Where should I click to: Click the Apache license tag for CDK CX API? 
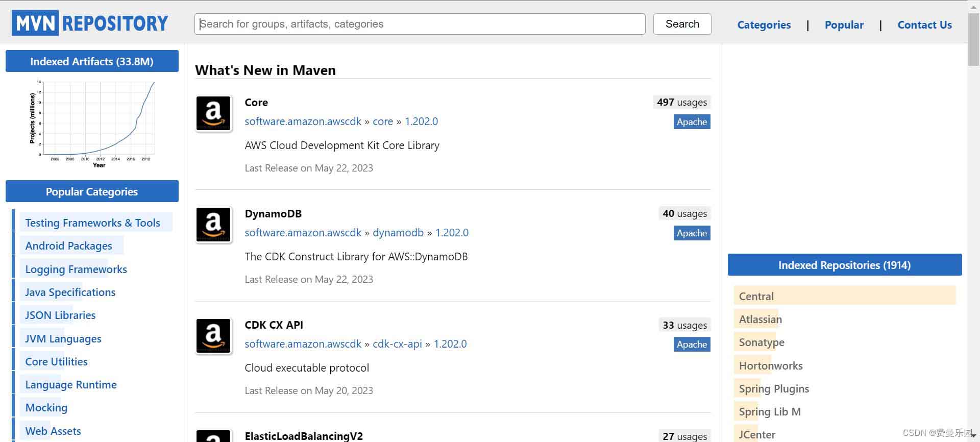click(x=692, y=344)
